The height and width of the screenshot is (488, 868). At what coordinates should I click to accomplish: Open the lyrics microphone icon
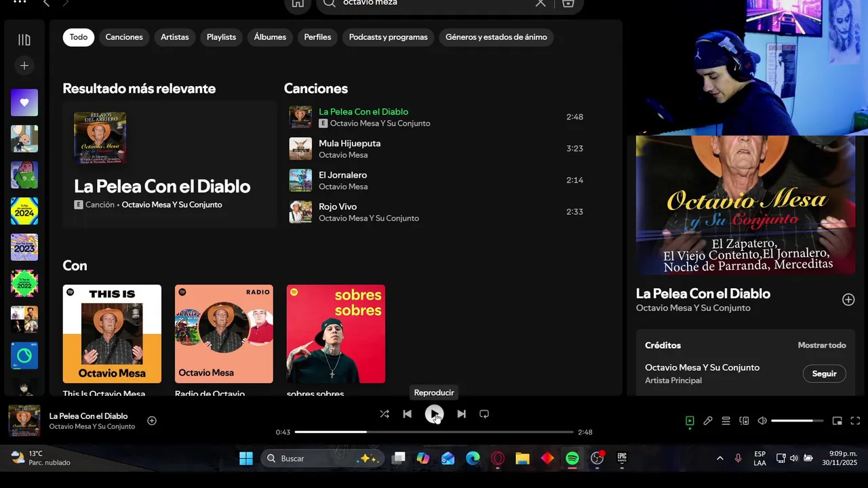(x=708, y=421)
